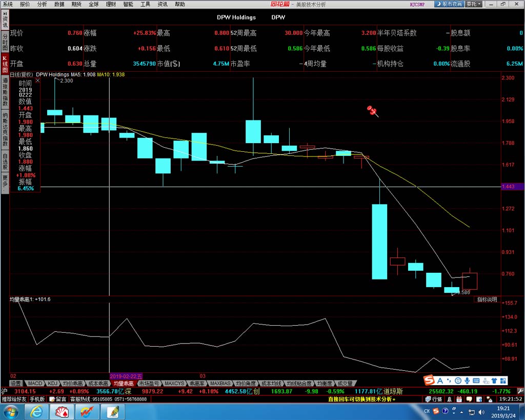The width and height of the screenshot is (525, 420).
Task: Switch to the 市场盈亏 indicator tab
Action: pos(149,383)
